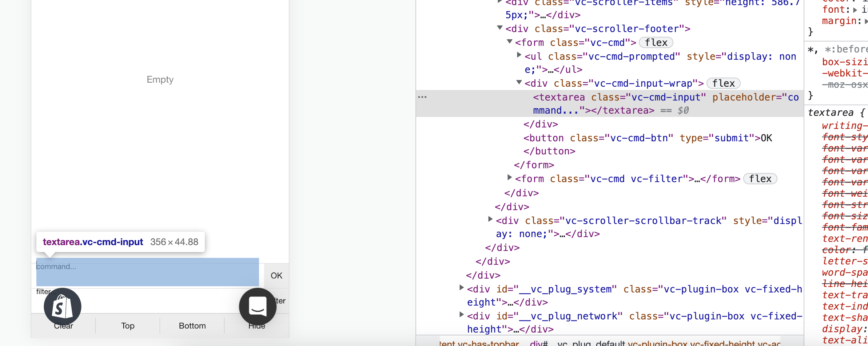868x346 pixels.
Task: Expand the ul.vc-cmd-prompted element
Action: pyautogui.click(x=518, y=55)
